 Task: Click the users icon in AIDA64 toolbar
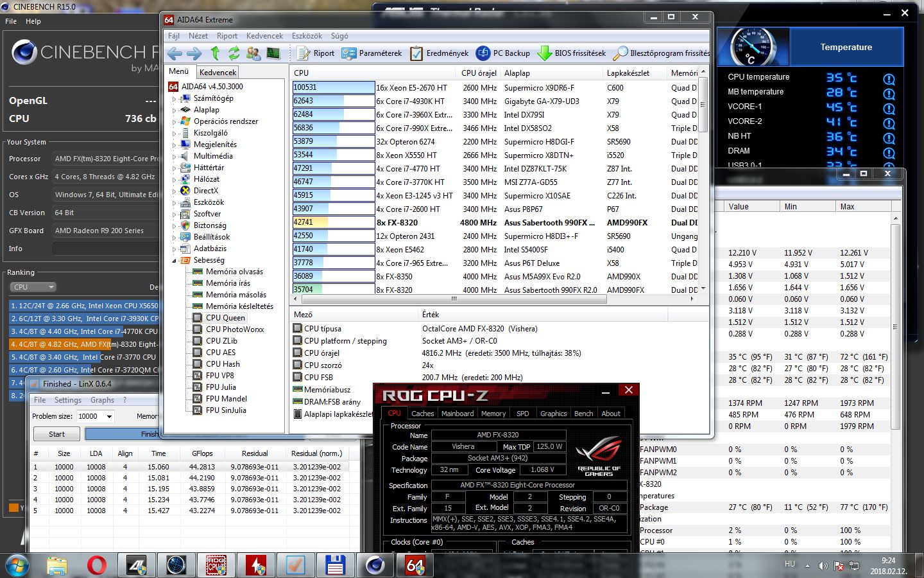[x=253, y=53]
